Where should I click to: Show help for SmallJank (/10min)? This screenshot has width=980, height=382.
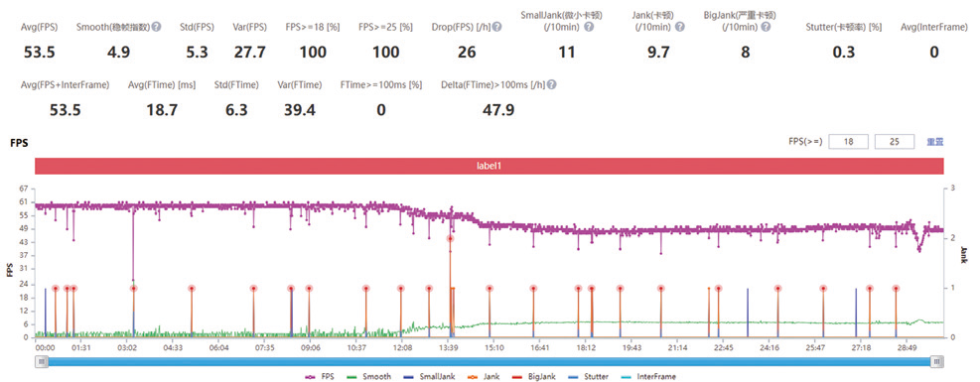pyautogui.click(x=589, y=28)
